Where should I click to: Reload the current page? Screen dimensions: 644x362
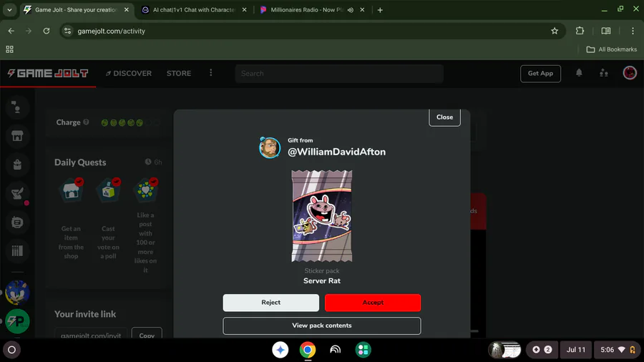click(x=47, y=31)
